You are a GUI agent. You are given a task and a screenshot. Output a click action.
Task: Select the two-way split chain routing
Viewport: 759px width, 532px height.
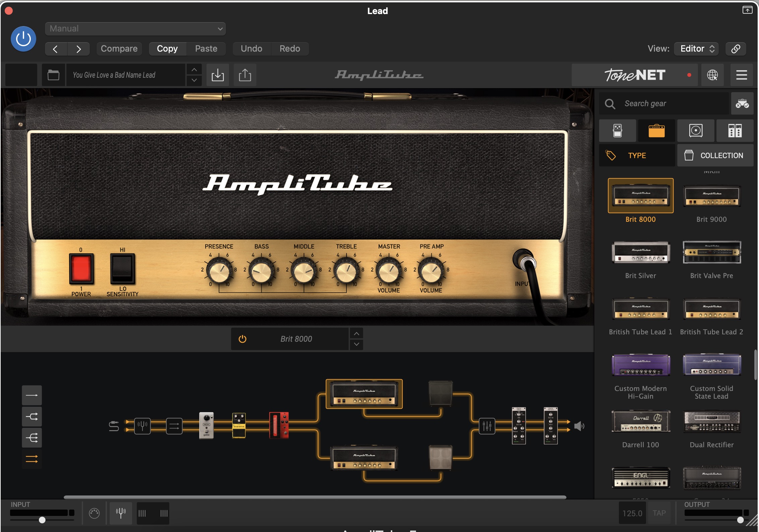point(32,416)
